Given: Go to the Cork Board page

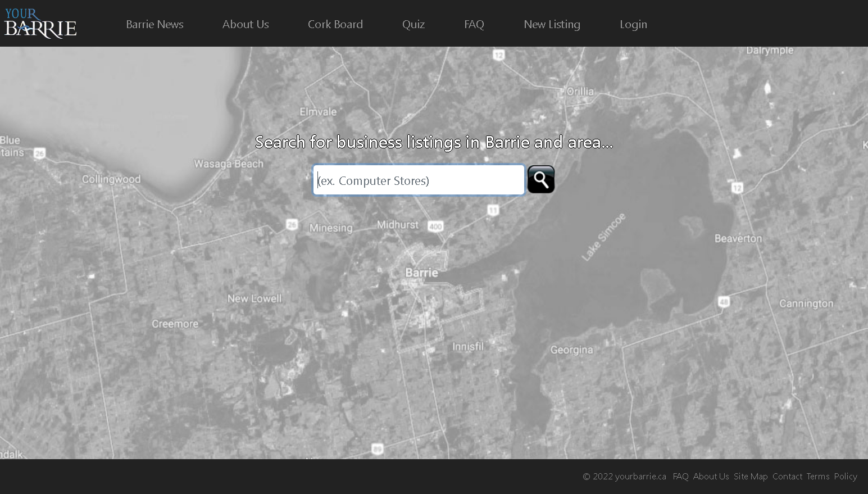Looking at the screenshot, I should pos(335,24).
